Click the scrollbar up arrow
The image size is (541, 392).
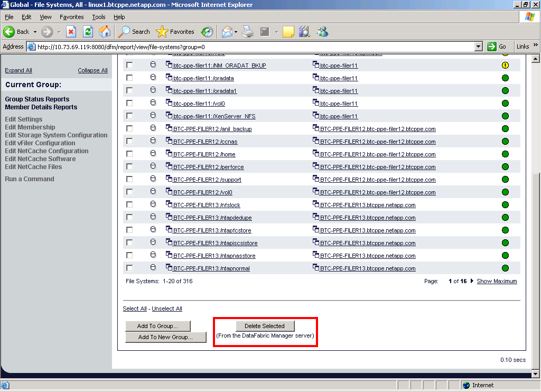point(535,59)
